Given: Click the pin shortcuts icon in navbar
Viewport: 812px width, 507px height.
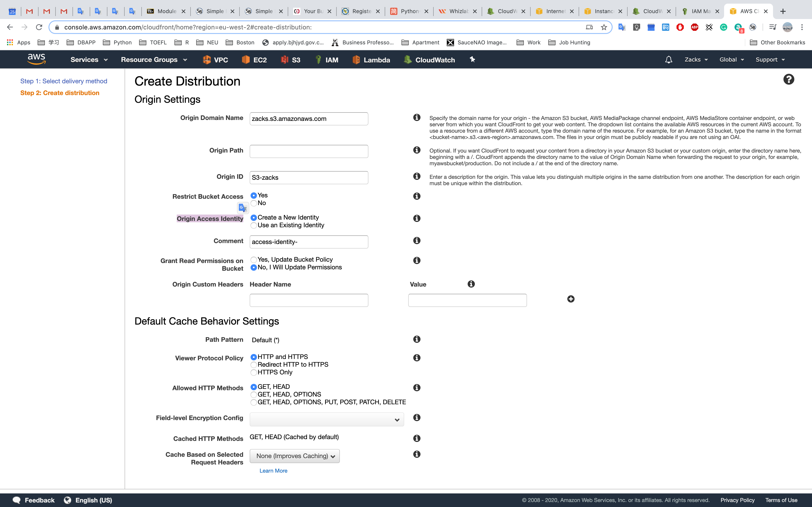Looking at the screenshot, I should click(x=472, y=59).
